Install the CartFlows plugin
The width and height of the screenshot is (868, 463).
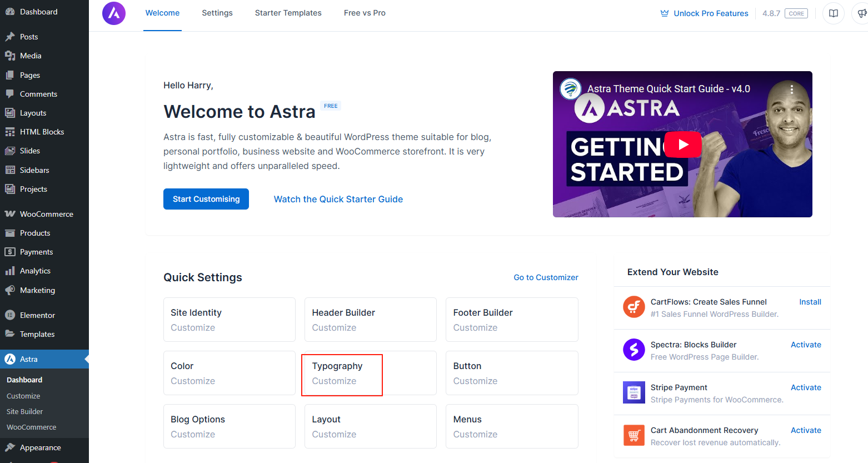810,302
